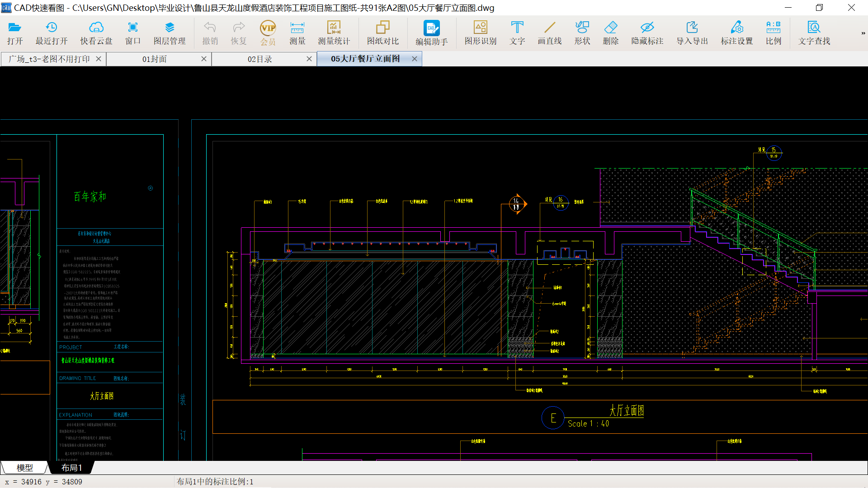
Task: Start 图形识别 shape recognition
Action: [481, 33]
